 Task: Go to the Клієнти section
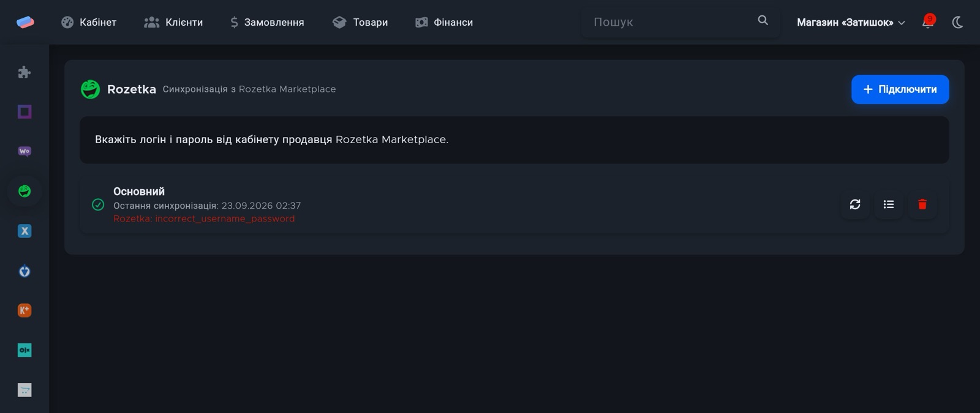click(x=173, y=22)
